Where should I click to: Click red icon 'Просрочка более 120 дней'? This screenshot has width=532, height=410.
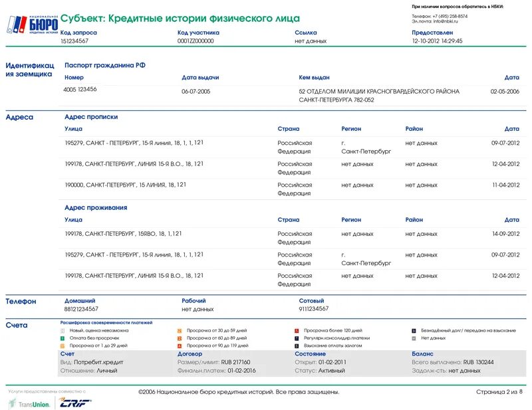pyautogui.click(x=297, y=331)
